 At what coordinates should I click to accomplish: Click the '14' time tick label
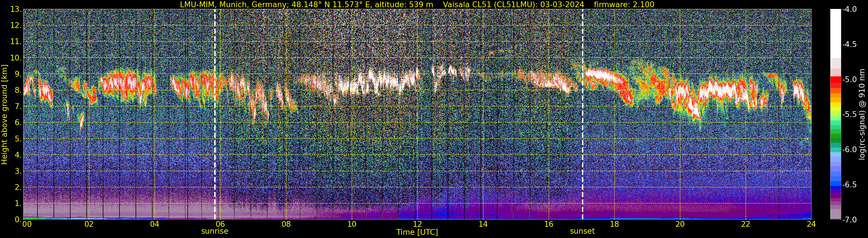pos(483,224)
